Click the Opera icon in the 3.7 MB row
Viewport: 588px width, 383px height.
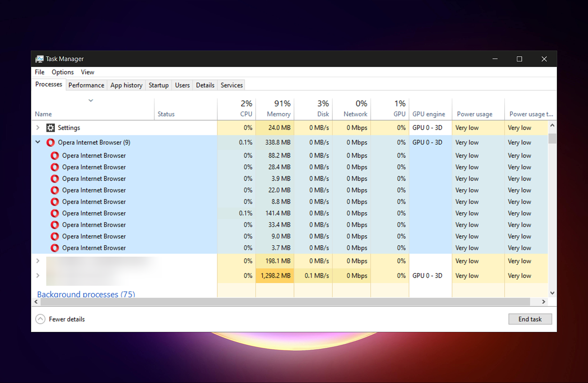55,248
